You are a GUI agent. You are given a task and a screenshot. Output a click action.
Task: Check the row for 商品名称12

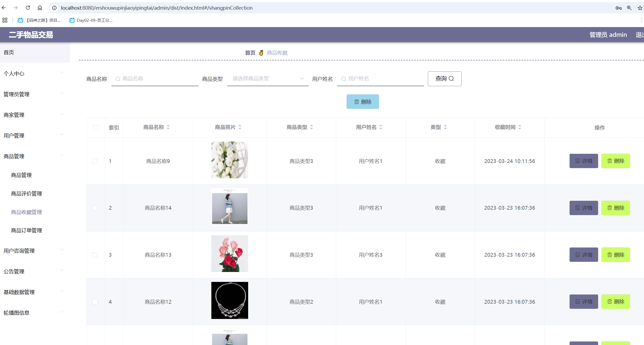click(95, 302)
